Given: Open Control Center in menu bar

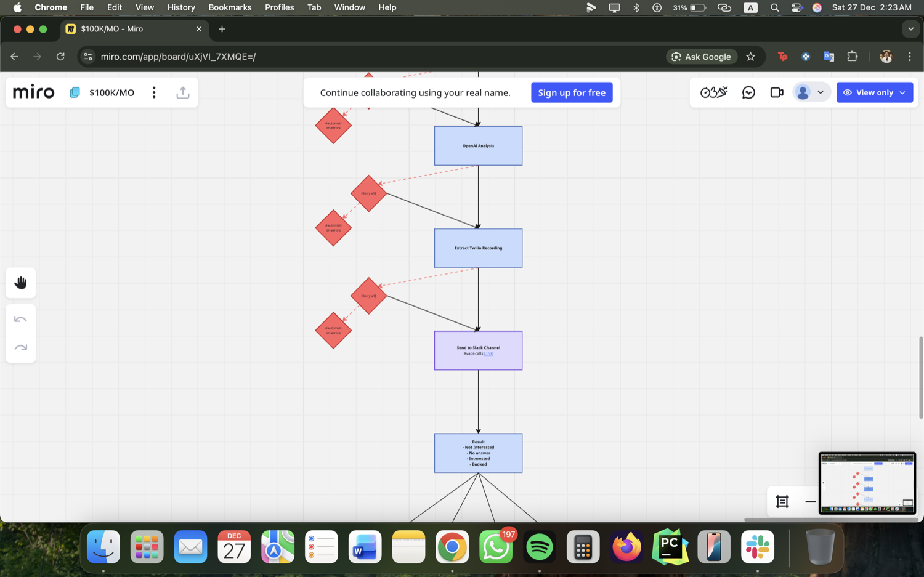Looking at the screenshot, I should (796, 7).
